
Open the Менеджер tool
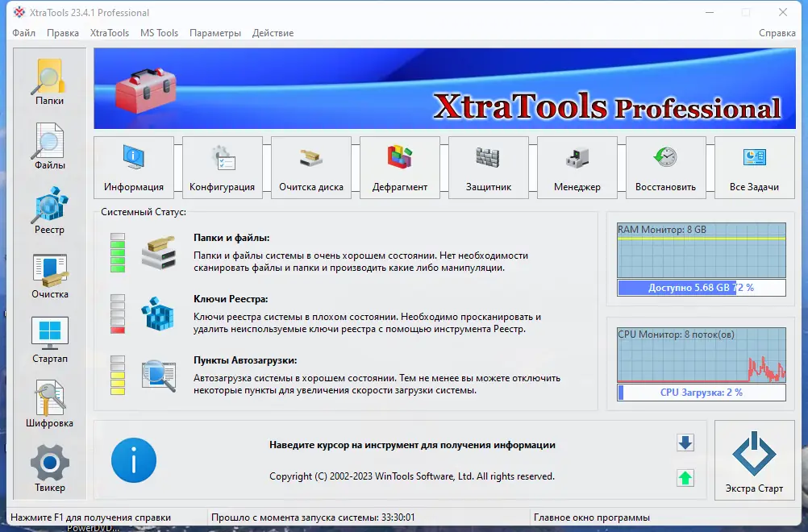pos(577,168)
